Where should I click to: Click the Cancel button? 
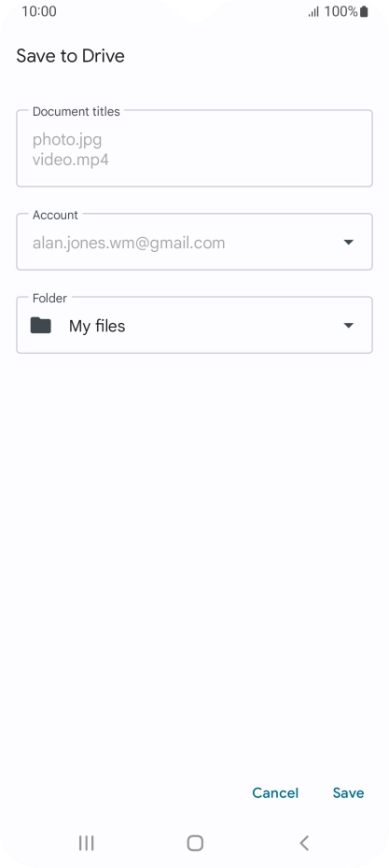click(275, 792)
